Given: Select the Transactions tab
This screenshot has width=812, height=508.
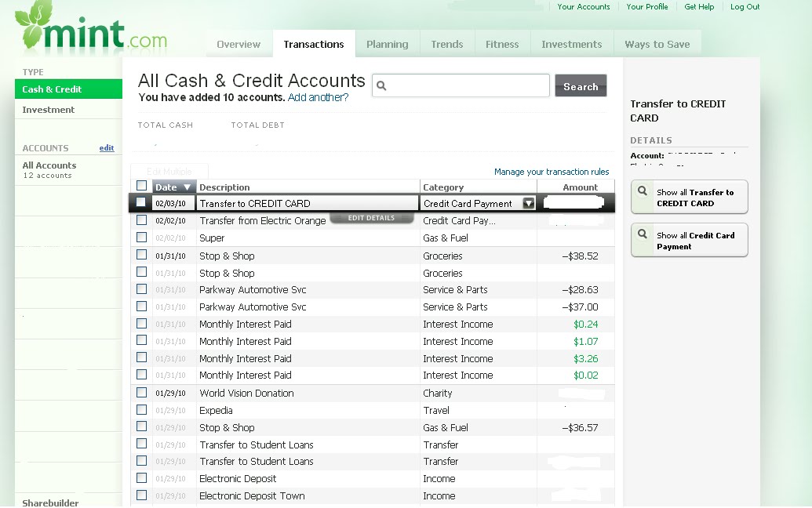Looking at the screenshot, I should 314,44.
